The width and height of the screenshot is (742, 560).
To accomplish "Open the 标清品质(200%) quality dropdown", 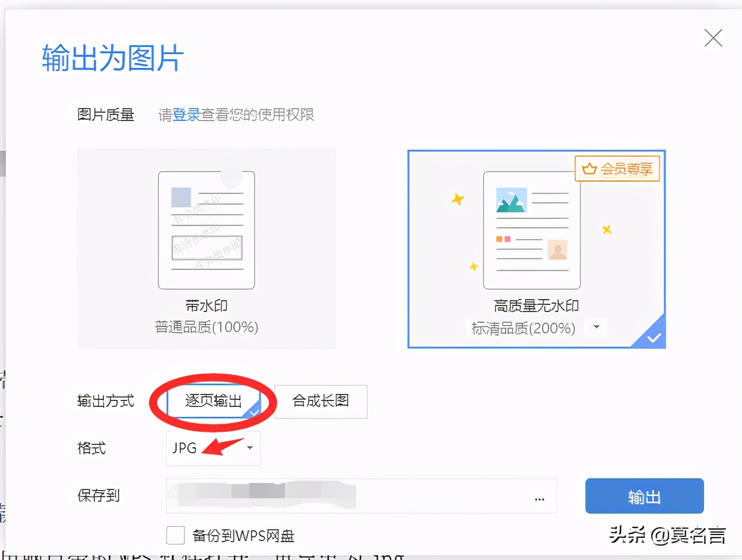I will 595,327.
